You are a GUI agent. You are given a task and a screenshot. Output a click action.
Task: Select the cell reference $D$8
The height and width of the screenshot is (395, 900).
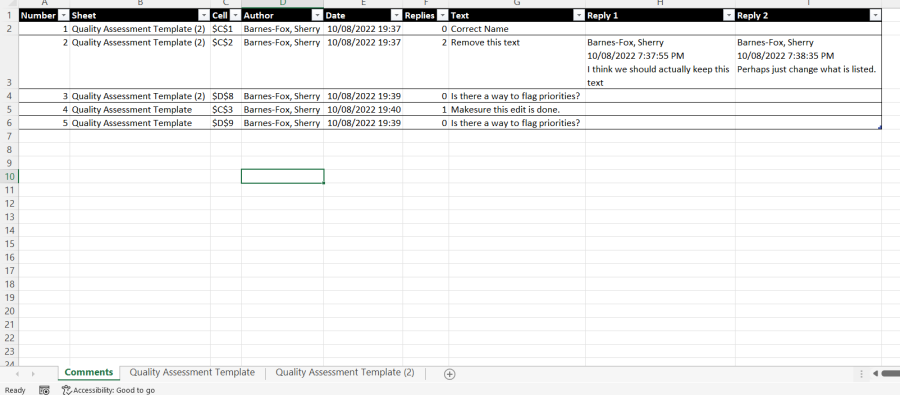click(x=226, y=96)
